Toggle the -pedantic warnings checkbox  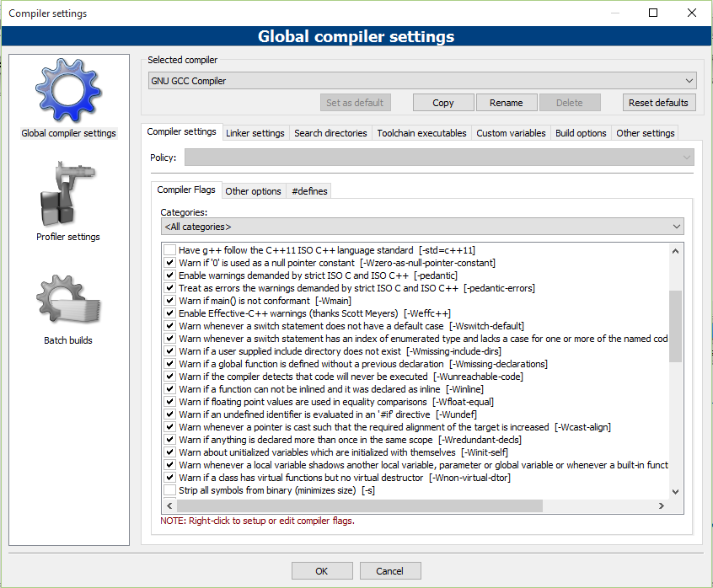coord(169,275)
